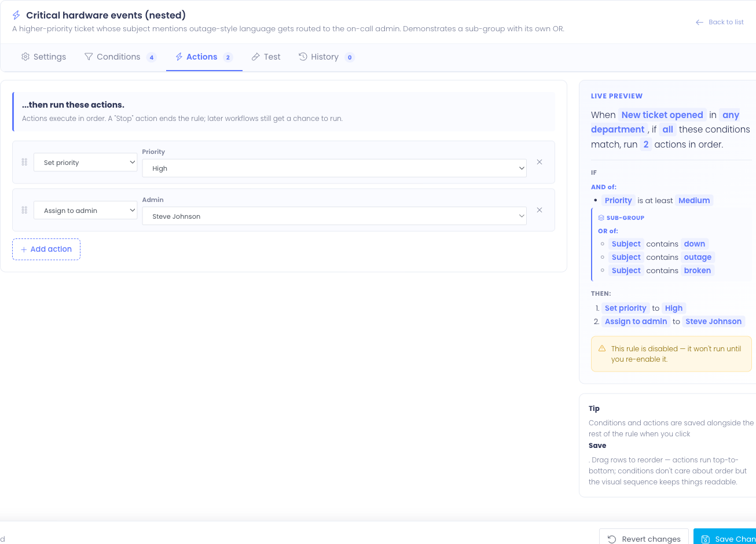
Task: Click the revert arrow icon
Action: [x=612, y=539]
